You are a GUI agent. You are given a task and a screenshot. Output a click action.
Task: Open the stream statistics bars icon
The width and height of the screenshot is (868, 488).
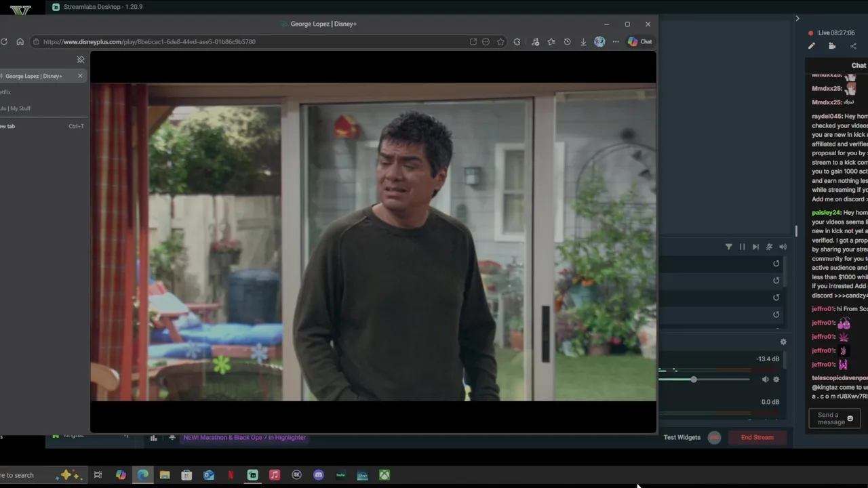coord(153,438)
